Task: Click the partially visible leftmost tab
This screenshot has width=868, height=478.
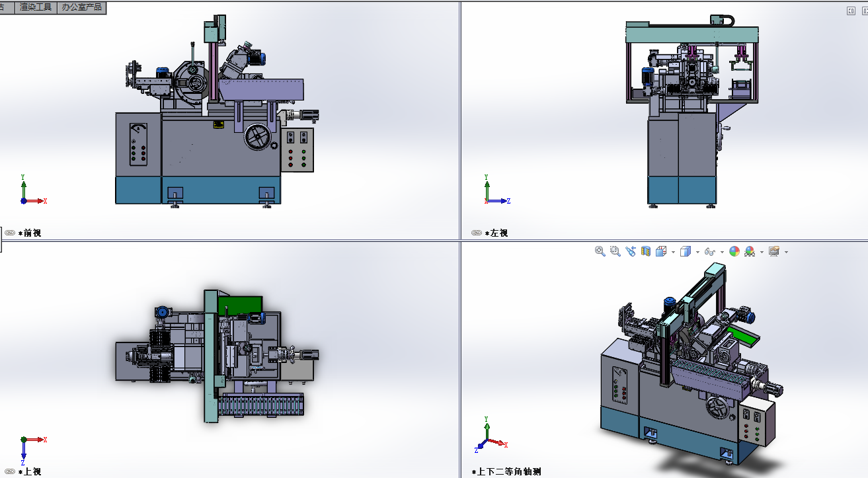Action: click(x=6, y=7)
